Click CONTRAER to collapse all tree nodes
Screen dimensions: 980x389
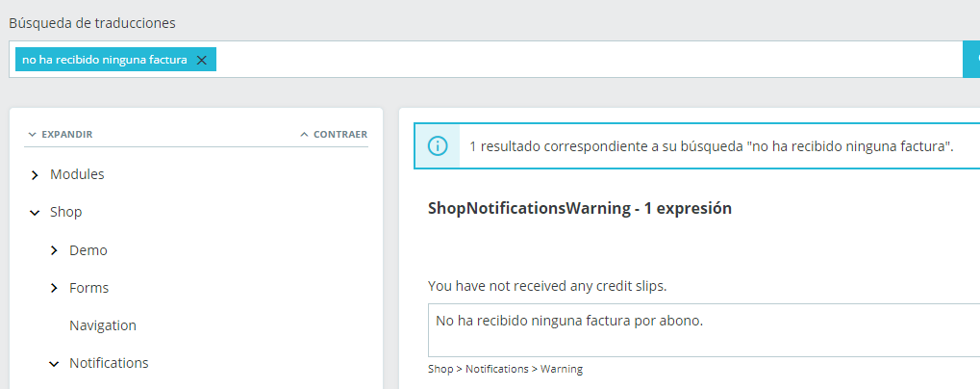coord(333,134)
